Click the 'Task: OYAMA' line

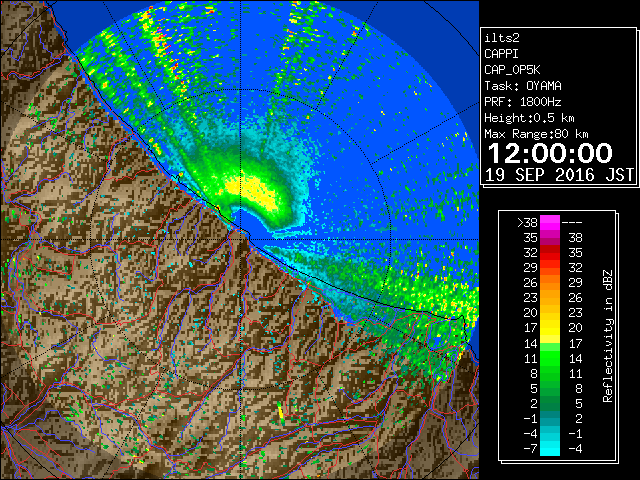[x=523, y=86]
